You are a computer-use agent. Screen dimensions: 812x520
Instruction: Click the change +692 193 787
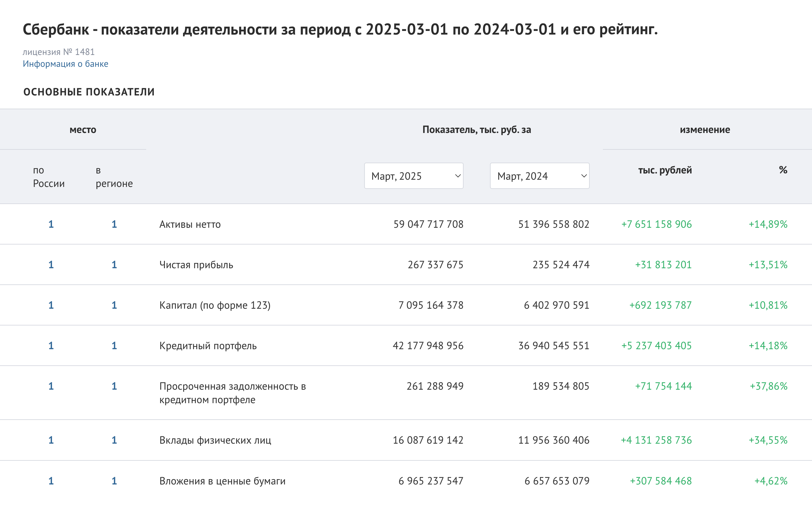(x=660, y=305)
